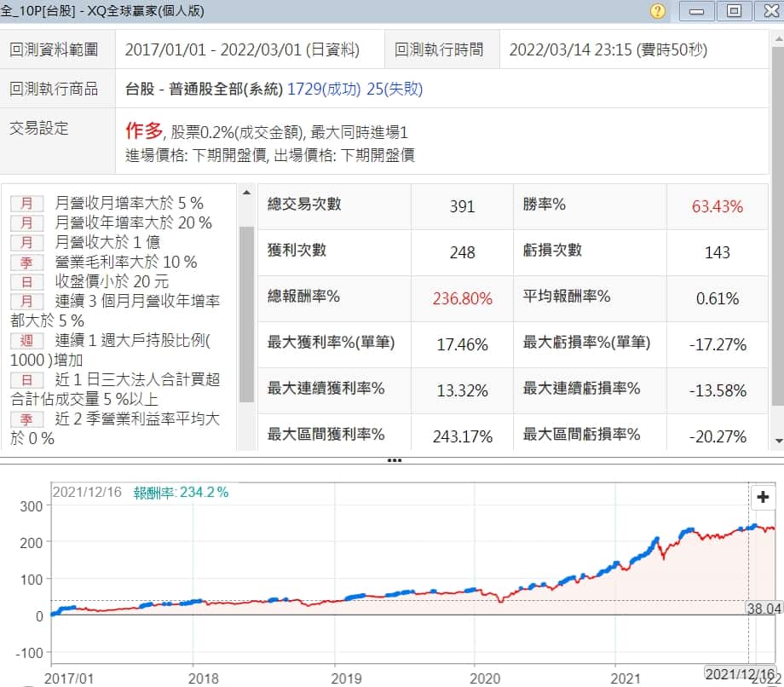Click the yellow help question mark icon
This screenshot has width=784, height=687.
[657, 11]
